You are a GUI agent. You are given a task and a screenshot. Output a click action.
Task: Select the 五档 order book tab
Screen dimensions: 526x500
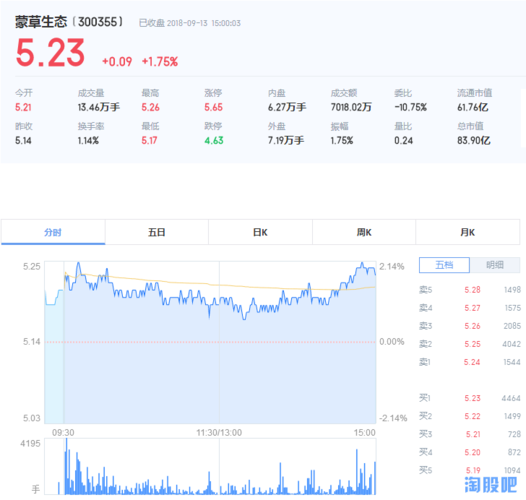pos(444,265)
